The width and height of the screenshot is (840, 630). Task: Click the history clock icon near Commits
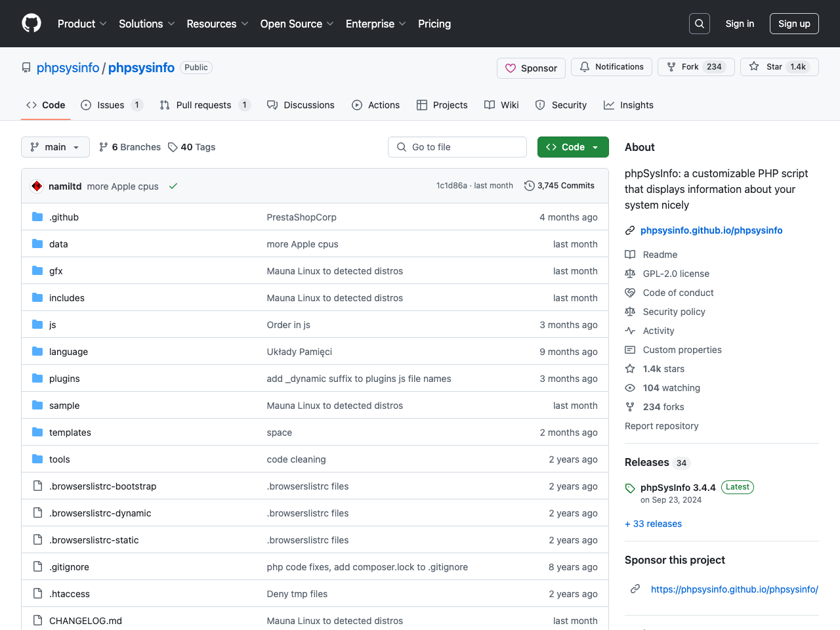(x=530, y=186)
